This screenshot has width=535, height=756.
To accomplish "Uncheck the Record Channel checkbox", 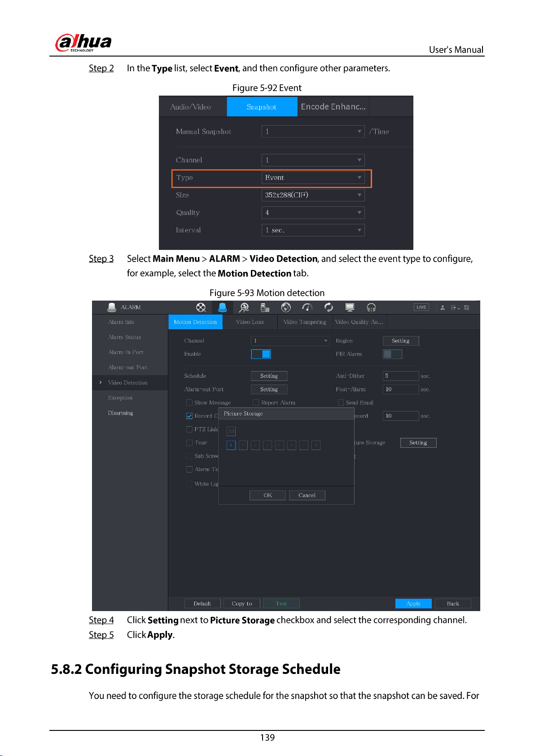I will 189,416.
